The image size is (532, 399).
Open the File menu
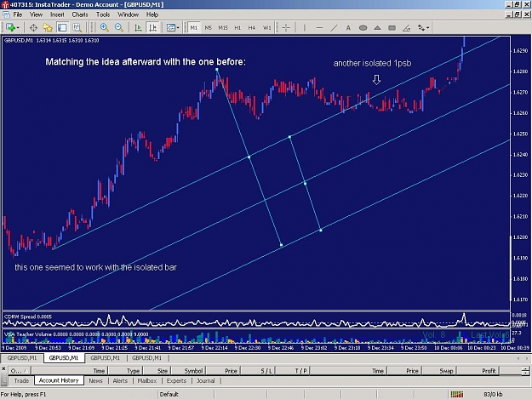point(18,14)
